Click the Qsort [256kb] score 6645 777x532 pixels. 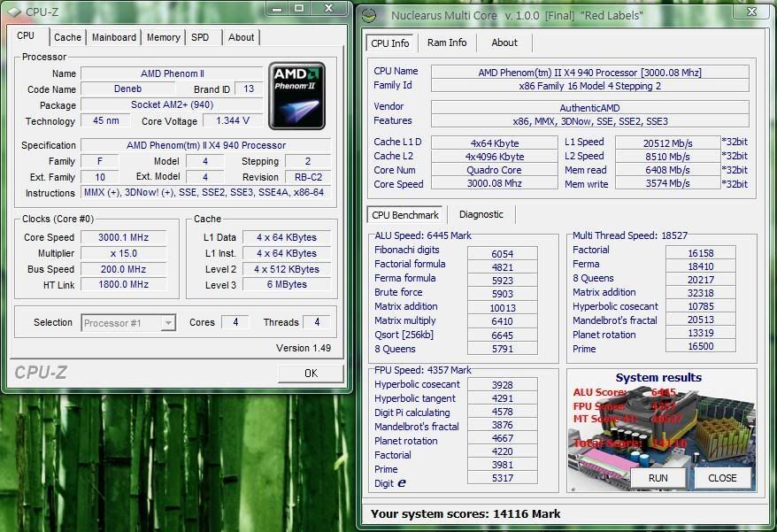503,335
